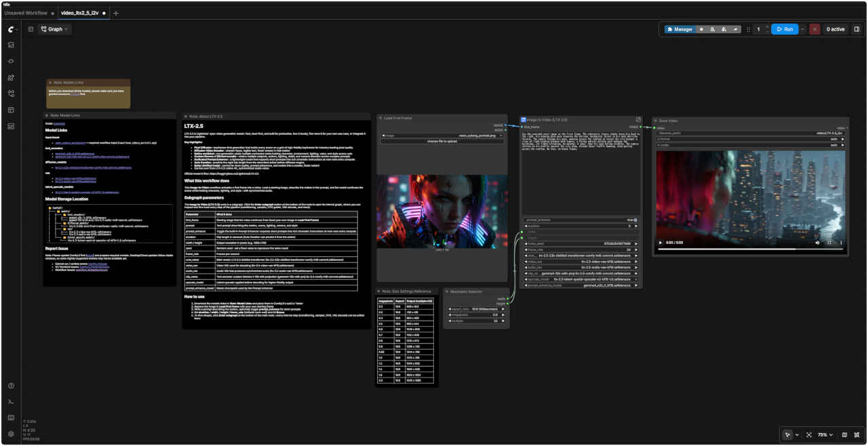Toggle the workflow sidebar panel icon beside Graph
This screenshot has height=446, width=868.
(31, 29)
